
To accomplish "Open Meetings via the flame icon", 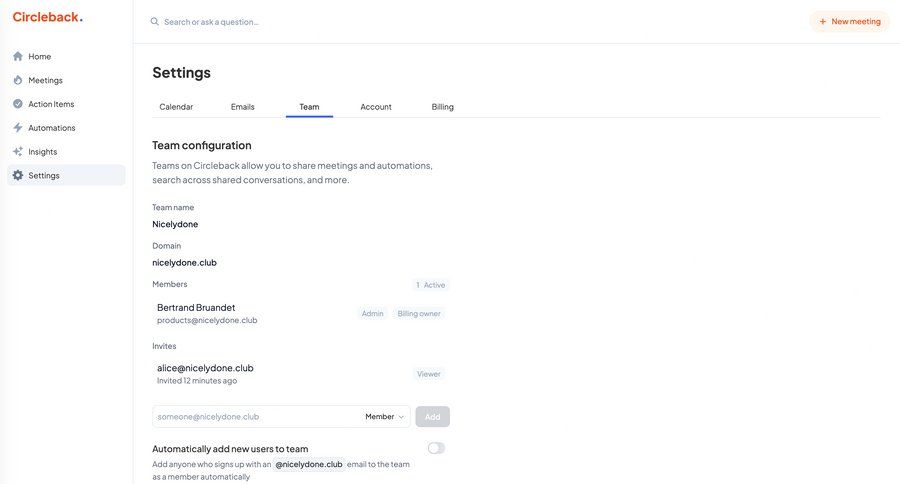I will click(x=18, y=80).
